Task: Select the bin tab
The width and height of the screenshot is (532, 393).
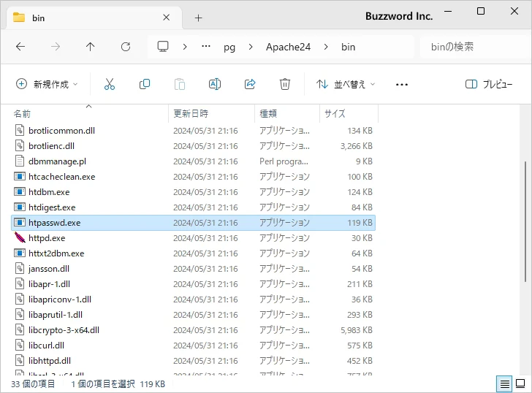Action: 94,18
